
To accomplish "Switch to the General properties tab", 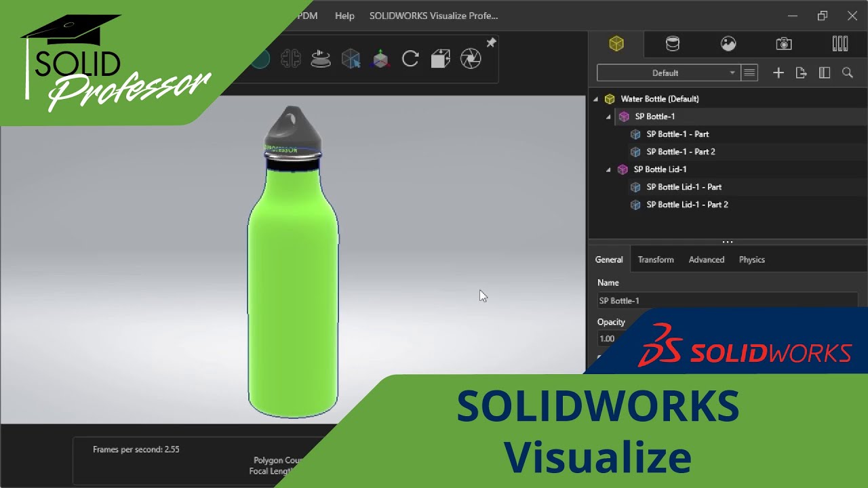I will (609, 260).
